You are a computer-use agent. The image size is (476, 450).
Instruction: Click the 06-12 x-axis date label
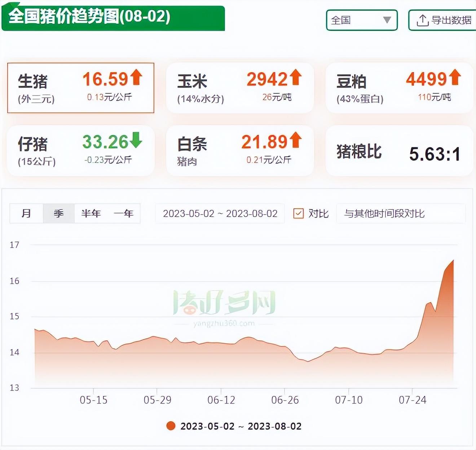pyautogui.click(x=221, y=400)
